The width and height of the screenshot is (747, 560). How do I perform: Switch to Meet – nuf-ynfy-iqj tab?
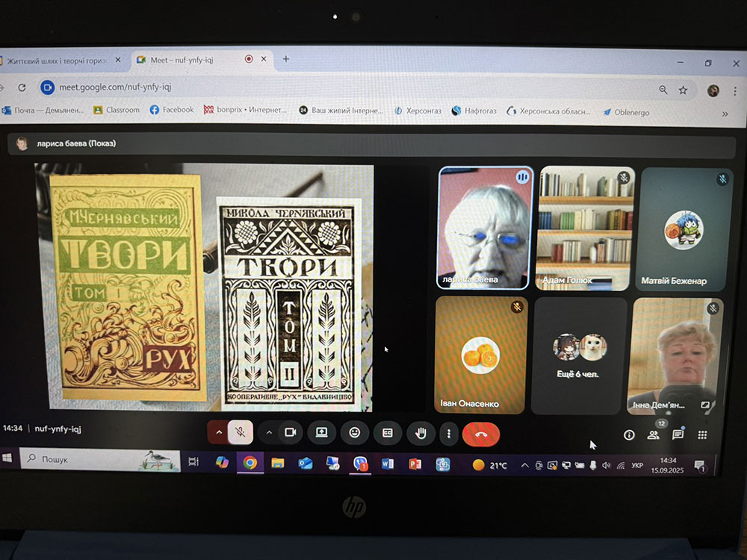(x=201, y=60)
